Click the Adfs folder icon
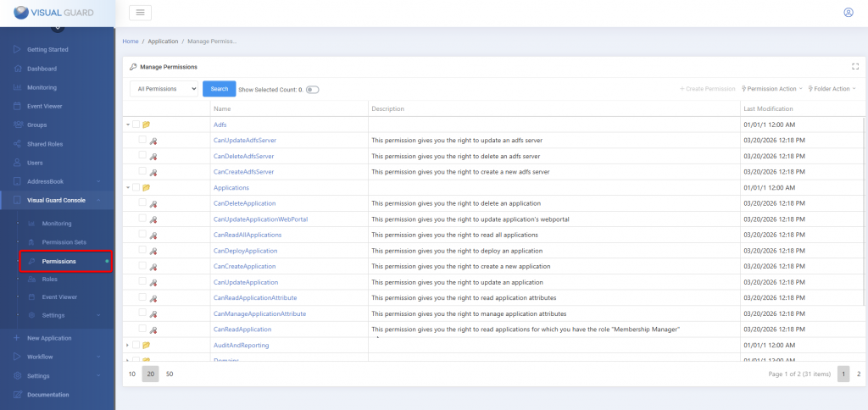The image size is (868, 410). tap(147, 125)
